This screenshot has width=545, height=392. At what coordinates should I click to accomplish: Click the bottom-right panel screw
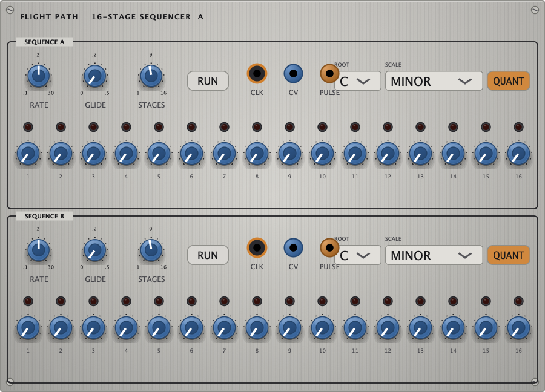coord(535,382)
